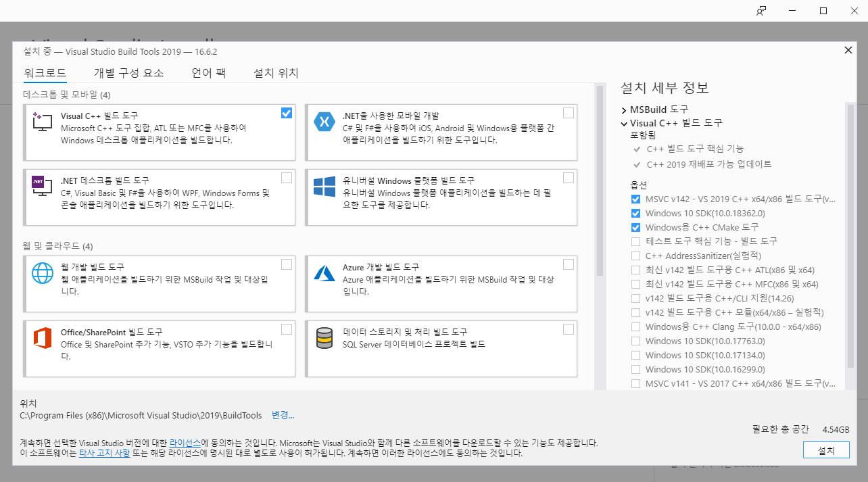Click the C++ 빌드 도구 핵심 기능 item
Screen dimensions: 868x482
click(695, 149)
